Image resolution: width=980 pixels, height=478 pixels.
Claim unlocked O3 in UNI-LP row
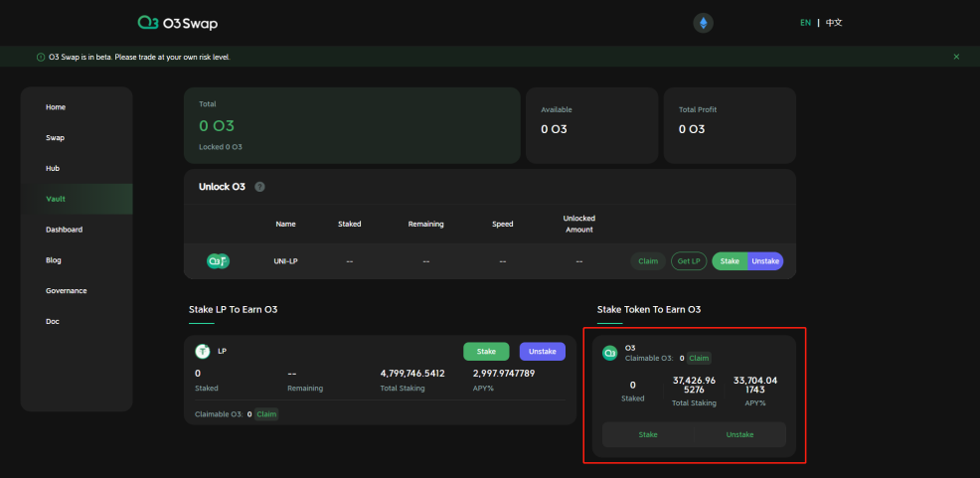click(x=648, y=261)
